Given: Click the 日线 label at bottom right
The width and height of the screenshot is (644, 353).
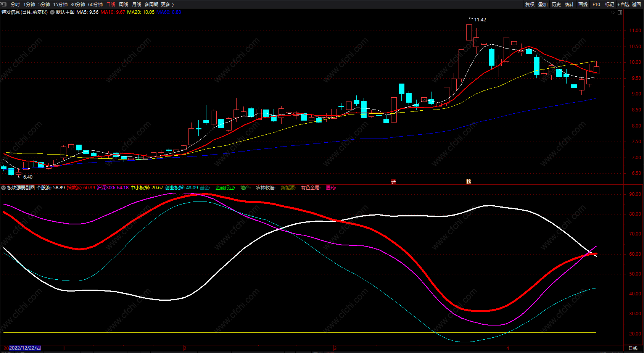Looking at the screenshot, I should [x=633, y=348].
